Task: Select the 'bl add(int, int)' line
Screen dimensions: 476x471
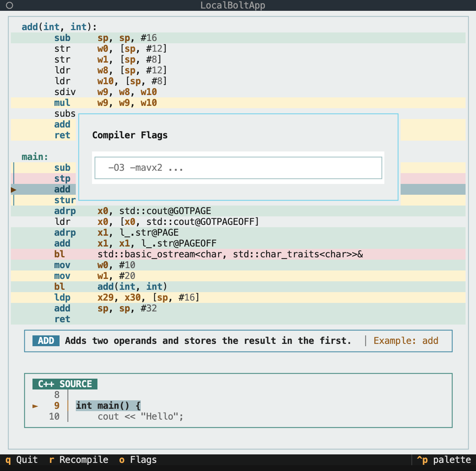Action: coord(238,287)
